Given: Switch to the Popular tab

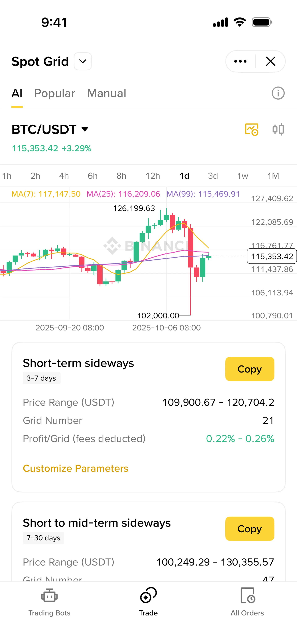Looking at the screenshot, I should click(x=54, y=93).
